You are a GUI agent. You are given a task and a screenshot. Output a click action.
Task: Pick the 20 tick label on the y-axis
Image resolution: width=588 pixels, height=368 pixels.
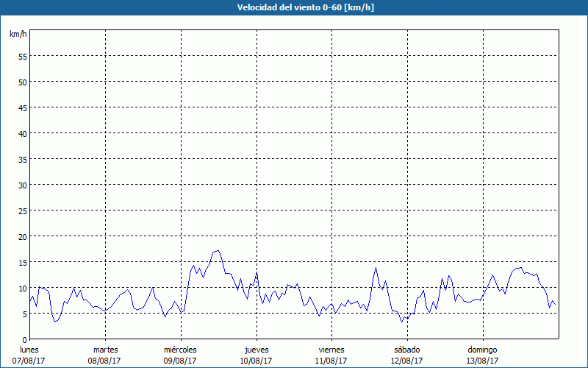click(x=22, y=236)
